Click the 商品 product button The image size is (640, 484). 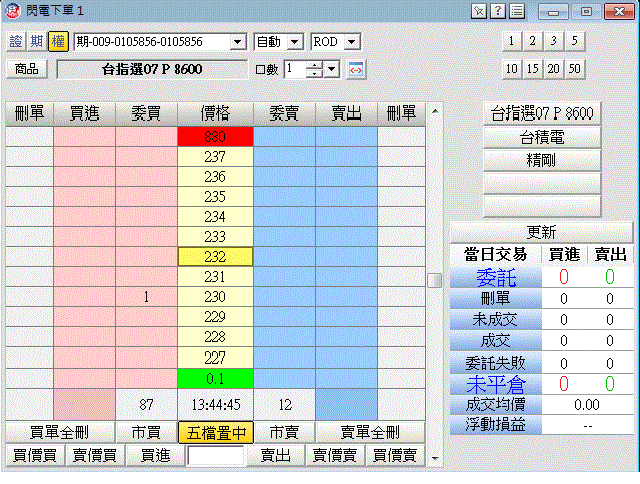click(x=27, y=69)
